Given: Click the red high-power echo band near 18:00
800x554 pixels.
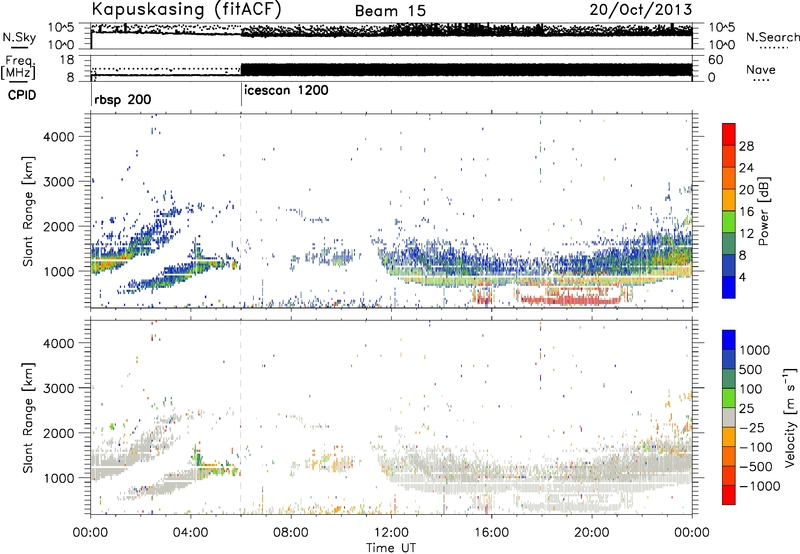Looking at the screenshot, I should point(569,300).
